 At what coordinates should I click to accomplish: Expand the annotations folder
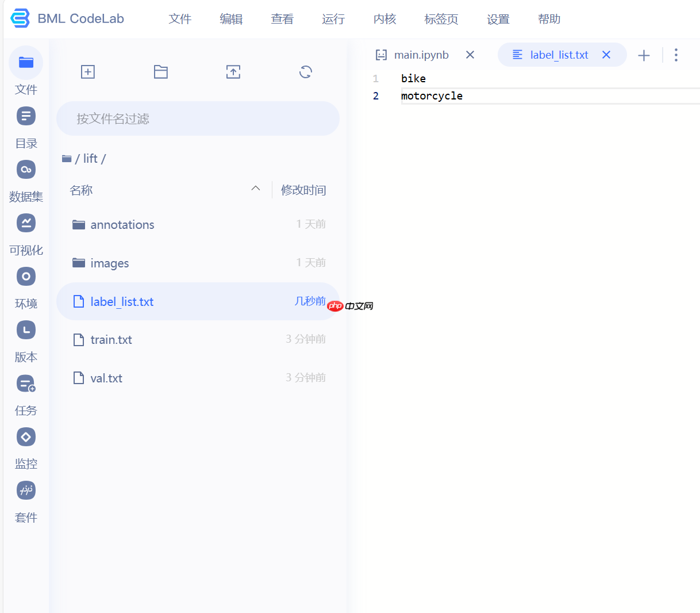(122, 224)
